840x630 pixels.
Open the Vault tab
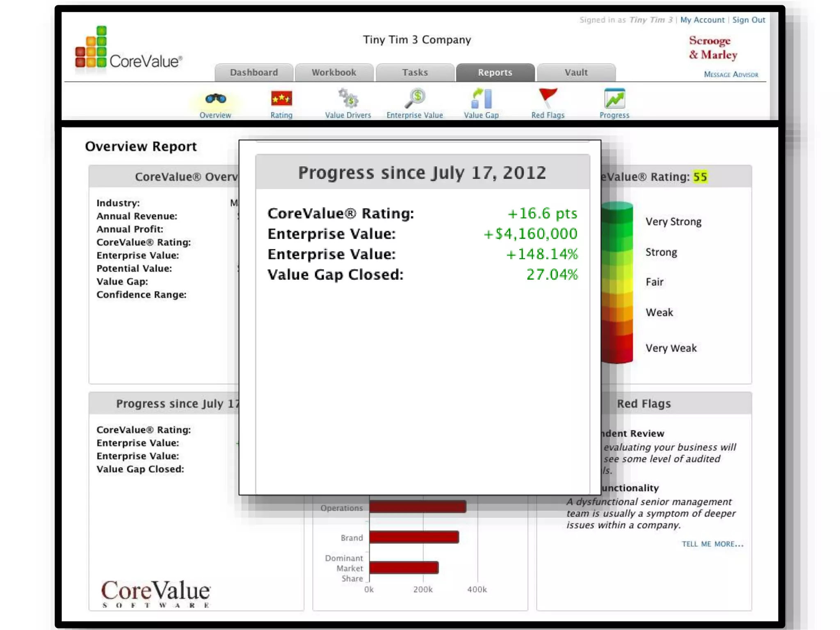tap(576, 73)
